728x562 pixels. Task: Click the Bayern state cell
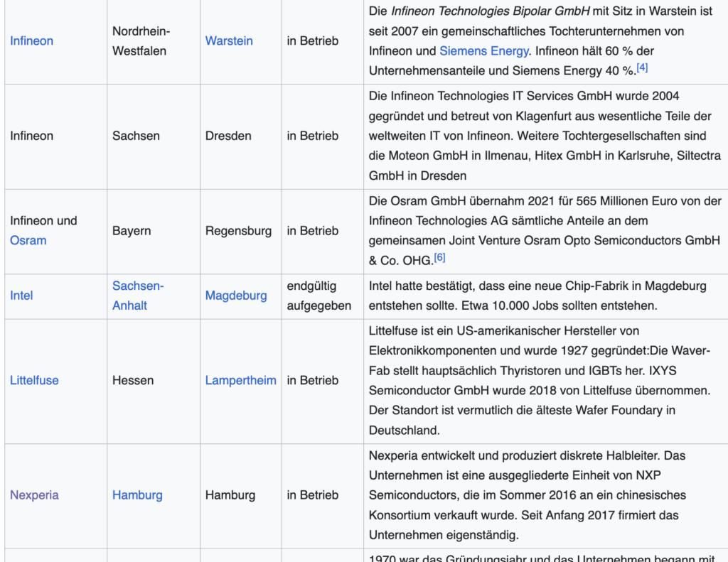click(x=131, y=231)
